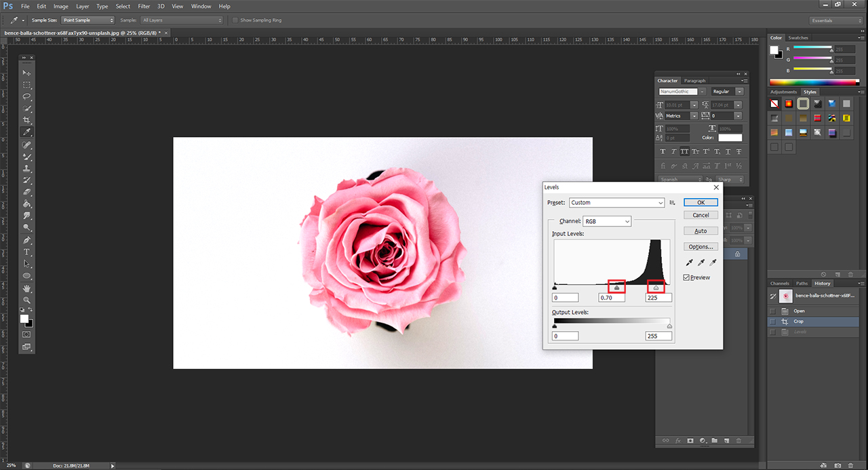Select the Pen tool

[27, 241]
